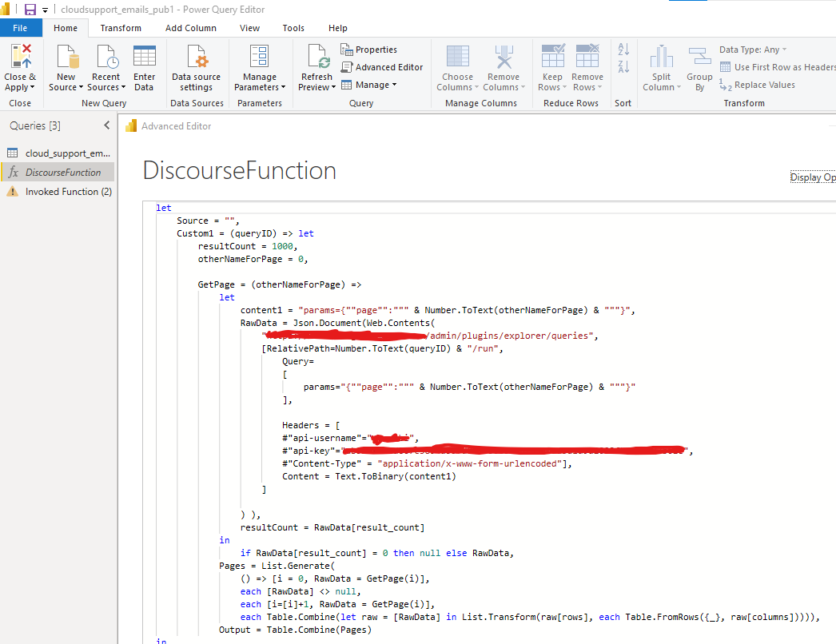Sort ascending A to Z
Screen dimensions: 836x644
[623, 49]
